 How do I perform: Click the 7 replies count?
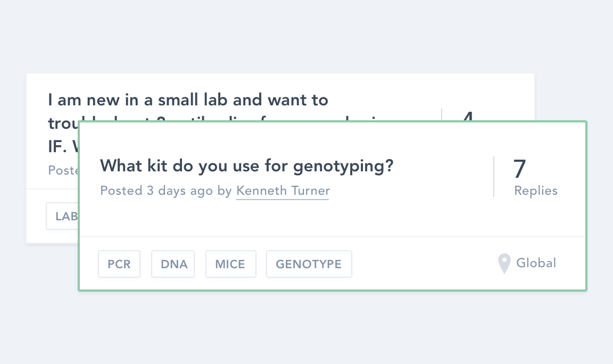(x=519, y=169)
